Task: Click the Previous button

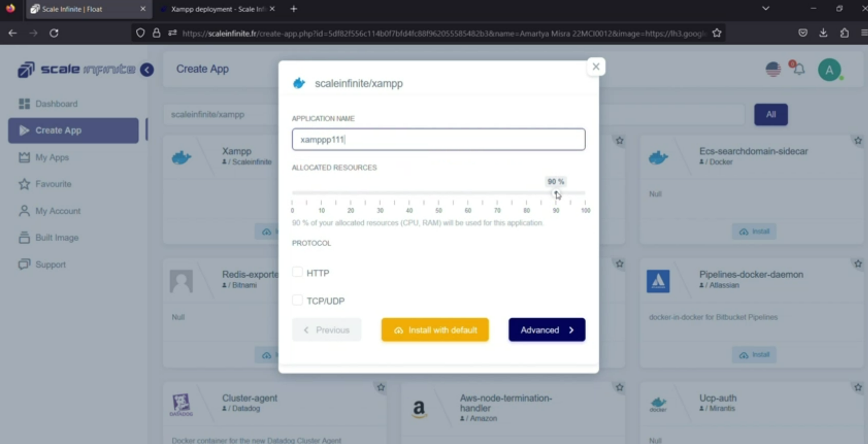Action: click(x=327, y=330)
